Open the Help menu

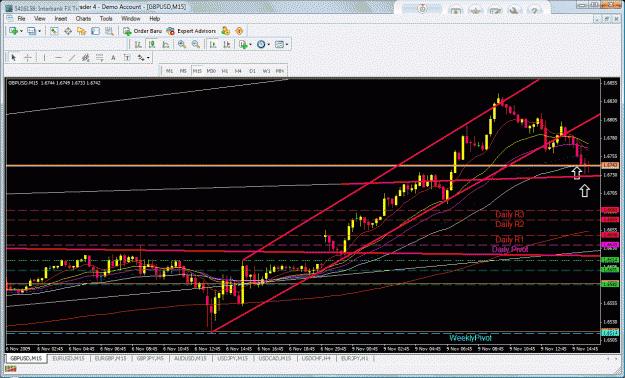[155, 19]
